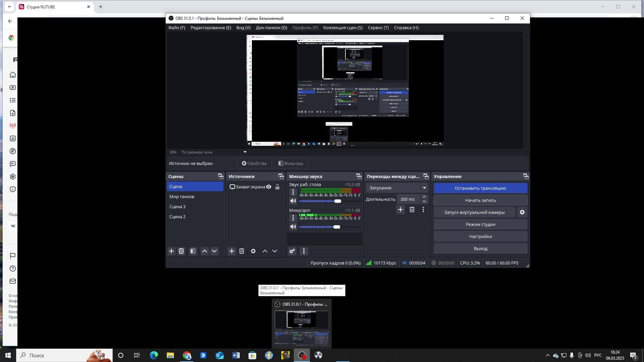
Task: Hide the Захват экрана source
Action: pyautogui.click(x=269, y=187)
